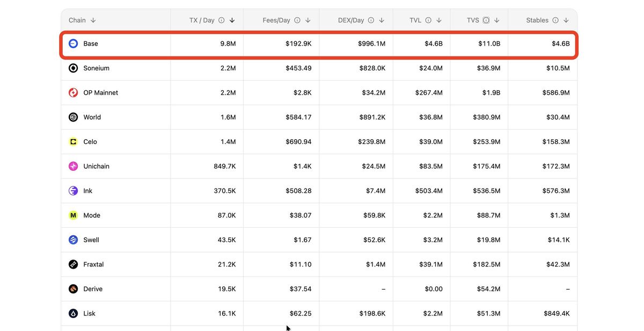Click Celo's $239.8M DEX/Day value
Image resolution: width=644 pixels, height=331 pixels.
point(372,142)
